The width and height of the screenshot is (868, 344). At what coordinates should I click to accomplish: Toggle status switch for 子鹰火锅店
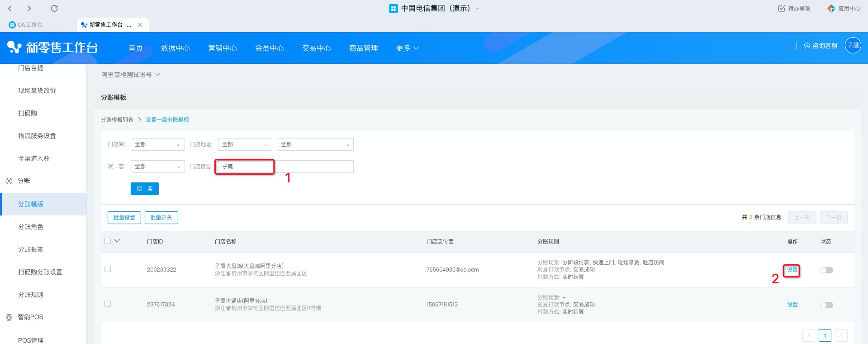(x=827, y=305)
